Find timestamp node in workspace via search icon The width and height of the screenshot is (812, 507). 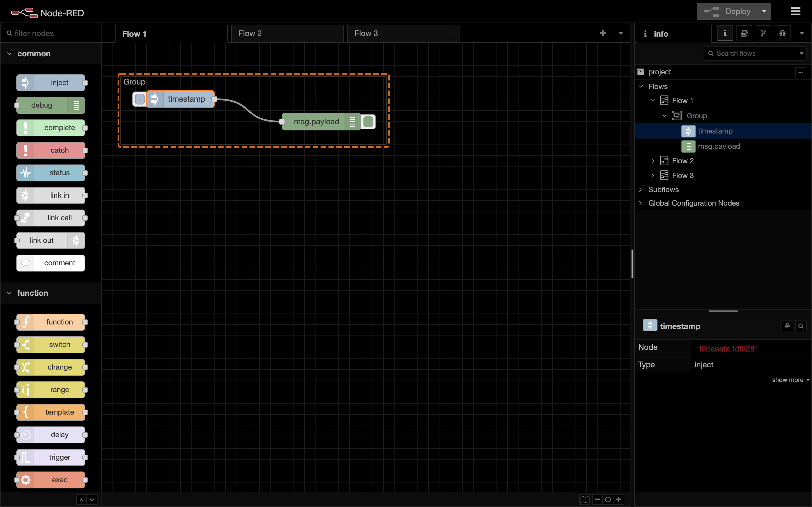point(801,326)
